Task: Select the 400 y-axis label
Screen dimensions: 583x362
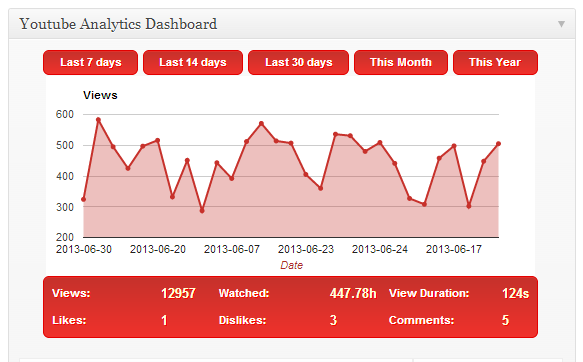Action: point(65,176)
